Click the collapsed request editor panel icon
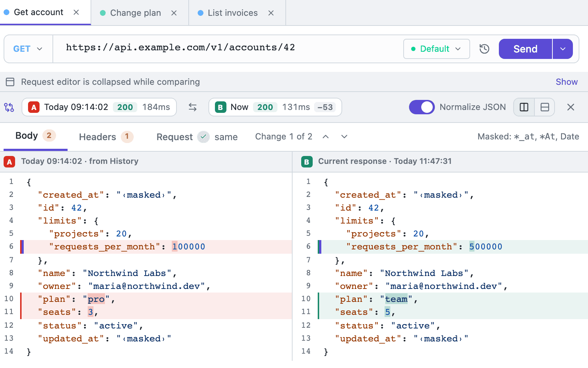This screenshot has width=588, height=368. click(x=10, y=82)
